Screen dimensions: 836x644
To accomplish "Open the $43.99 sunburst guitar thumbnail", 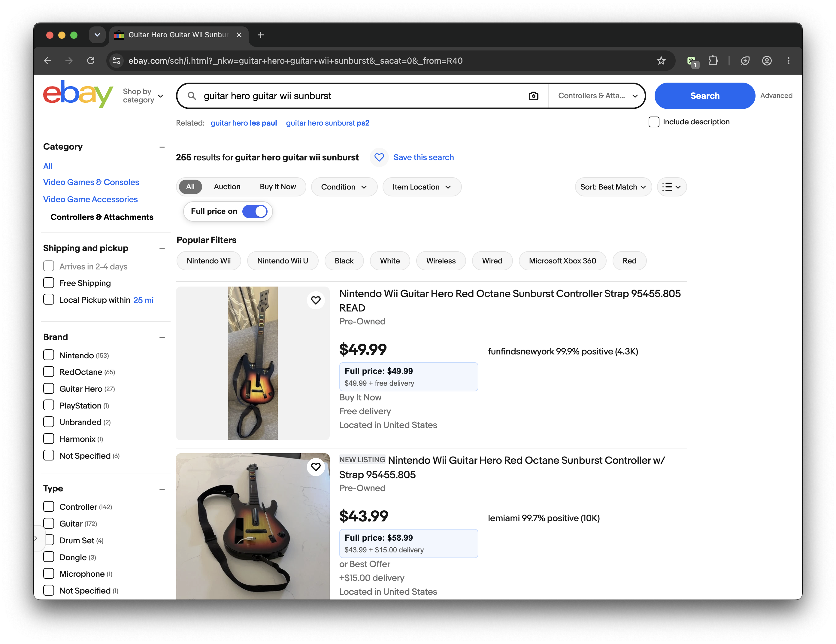I will pos(253,526).
